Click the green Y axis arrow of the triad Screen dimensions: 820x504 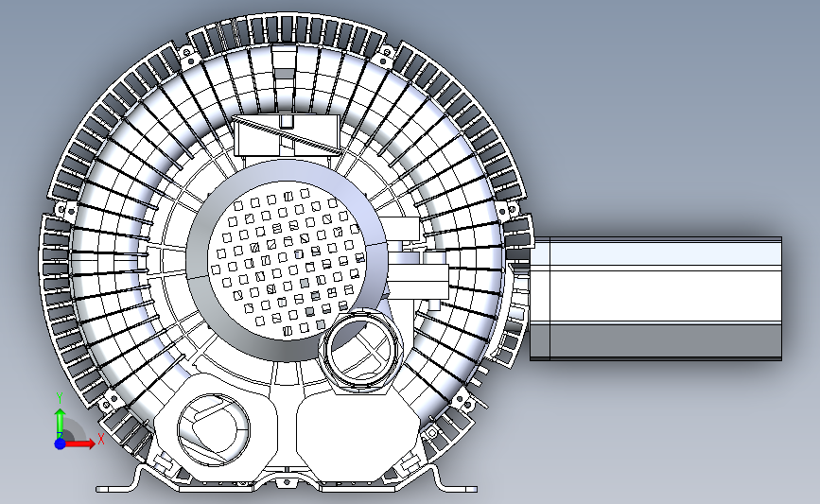pos(60,425)
